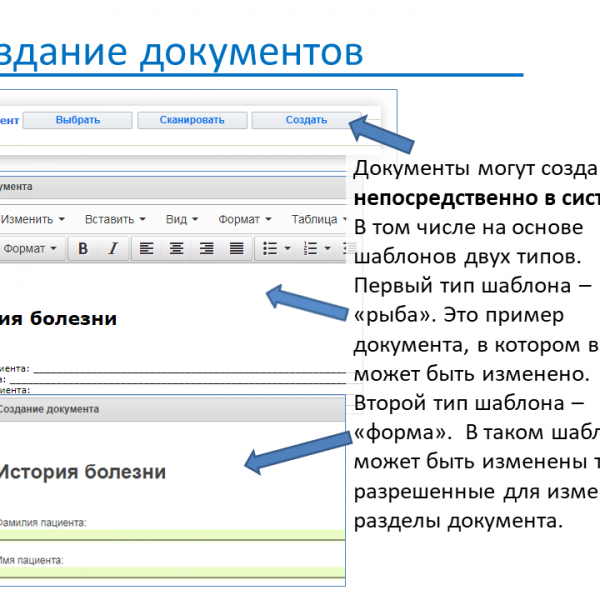This screenshot has height=600, width=600.
Task: Open the Вид menu
Action: coord(181,219)
